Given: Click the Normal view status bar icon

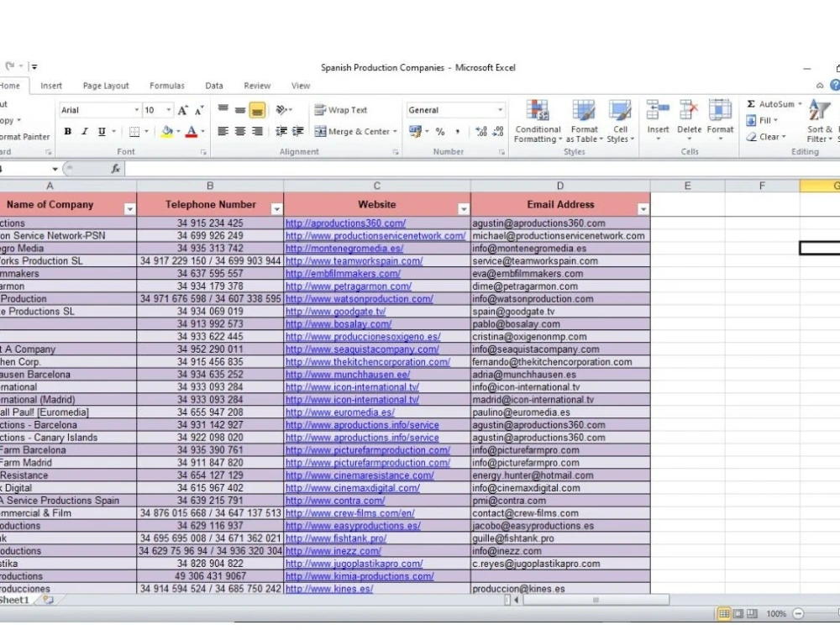Looking at the screenshot, I should click(x=724, y=613).
